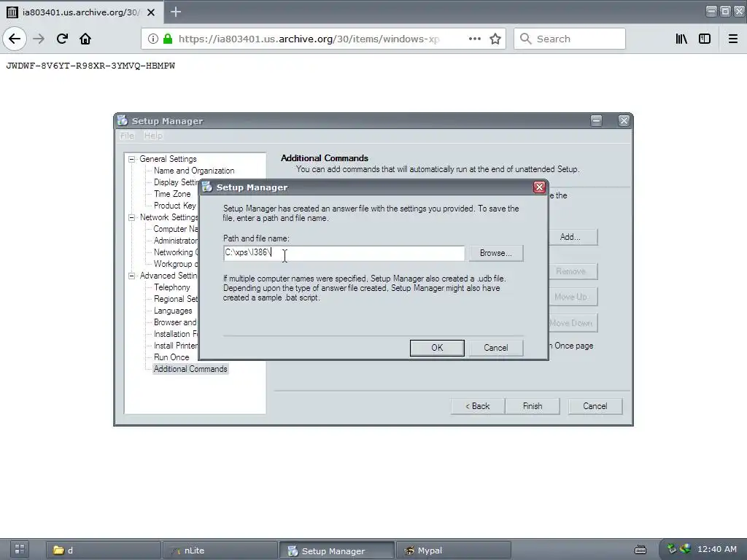Minimize the browser window
Screen dimensions: 747x560
pyautogui.click(x=711, y=11)
